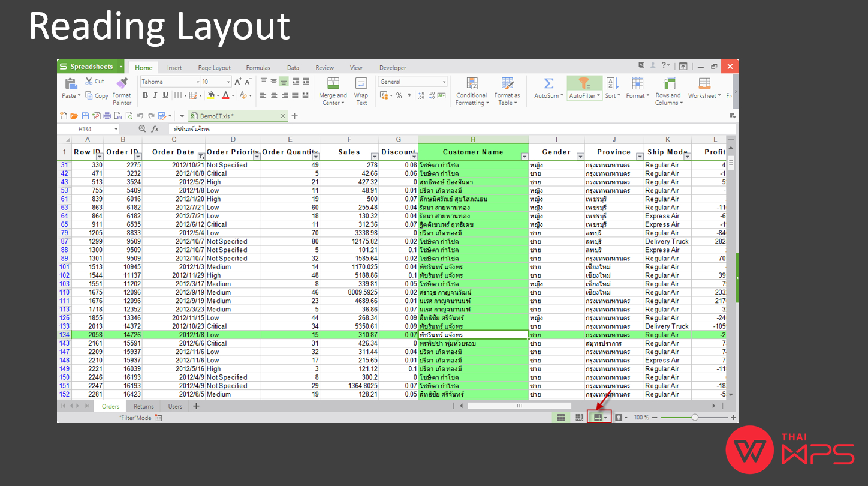The image size is (868, 486).
Task: Click the Copy button
Action: tap(97, 95)
